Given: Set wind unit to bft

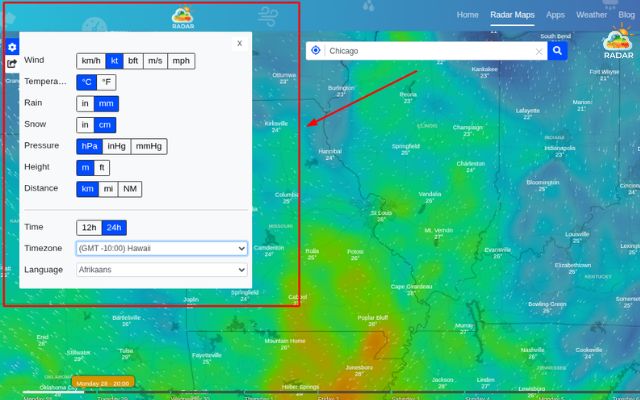Looking at the screenshot, I should coord(133,61).
